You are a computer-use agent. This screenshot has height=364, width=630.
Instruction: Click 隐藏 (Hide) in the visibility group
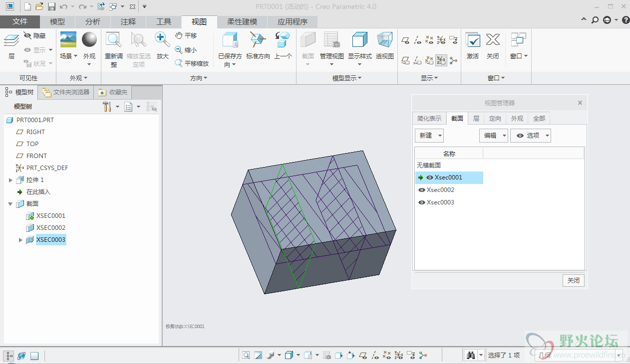34,36
